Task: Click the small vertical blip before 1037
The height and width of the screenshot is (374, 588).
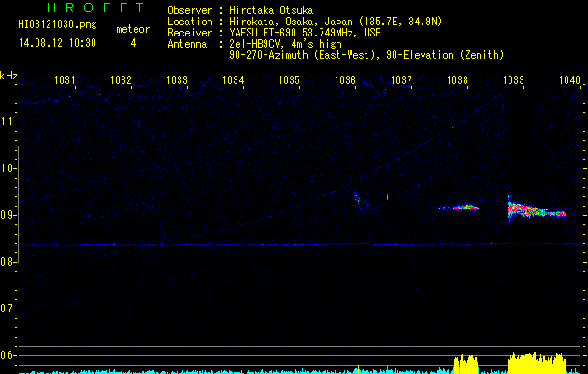Action: click(387, 197)
